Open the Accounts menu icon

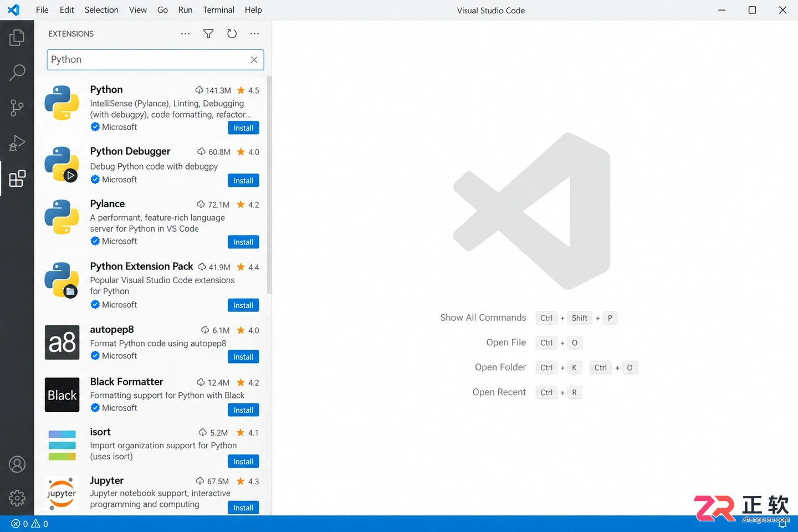click(17, 464)
